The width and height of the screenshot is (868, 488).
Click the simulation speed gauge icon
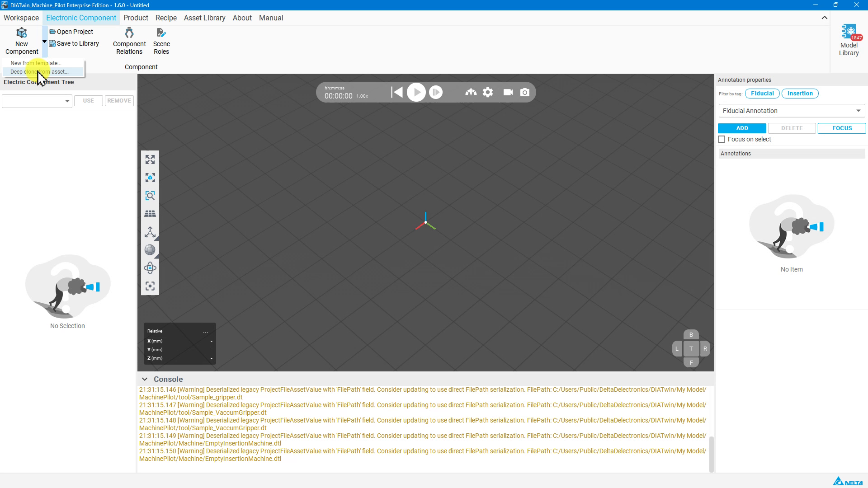point(471,92)
